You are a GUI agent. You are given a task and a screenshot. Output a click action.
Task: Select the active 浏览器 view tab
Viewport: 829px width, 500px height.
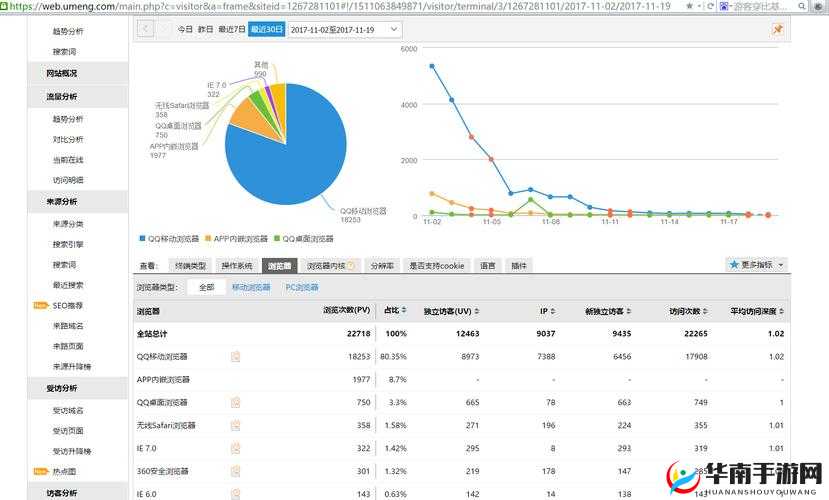click(x=280, y=266)
